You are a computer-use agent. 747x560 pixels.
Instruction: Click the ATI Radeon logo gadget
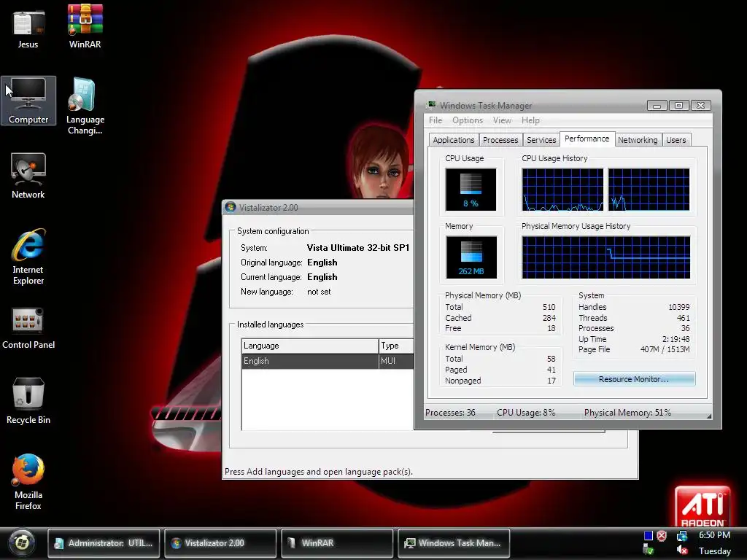coord(703,506)
